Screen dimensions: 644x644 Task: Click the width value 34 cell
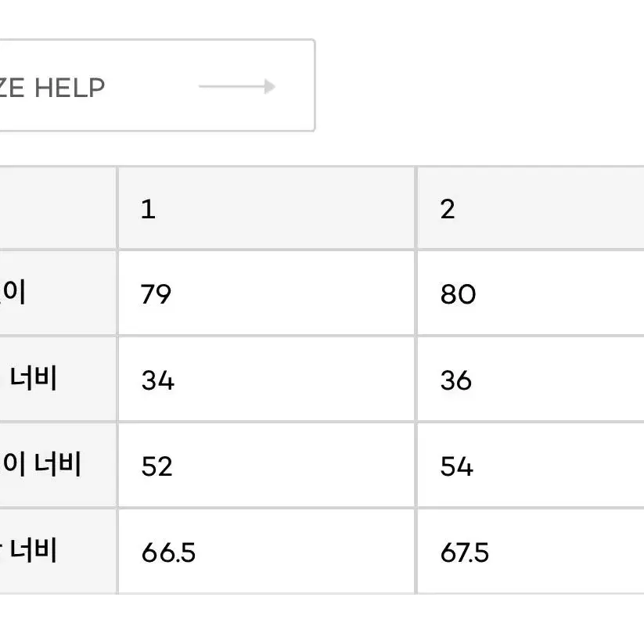266,379
